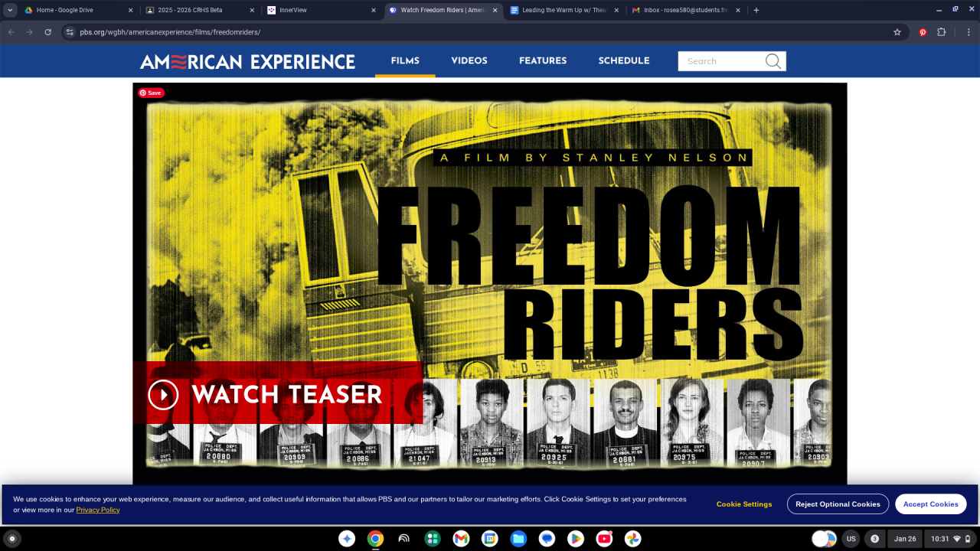Click the magnifying glass search icon
The width and height of the screenshot is (980, 551).
point(773,61)
